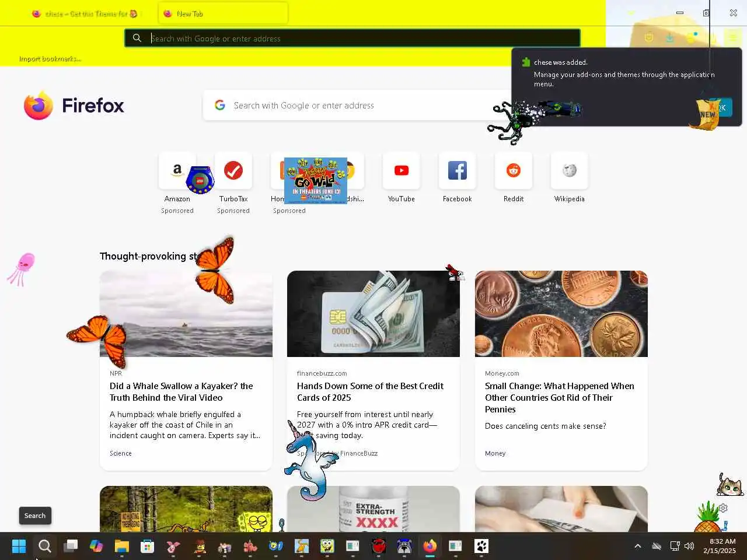The width and height of the screenshot is (747, 560).
Task: Click the 'financebuzz.com' source text
Action: coord(322,373)
